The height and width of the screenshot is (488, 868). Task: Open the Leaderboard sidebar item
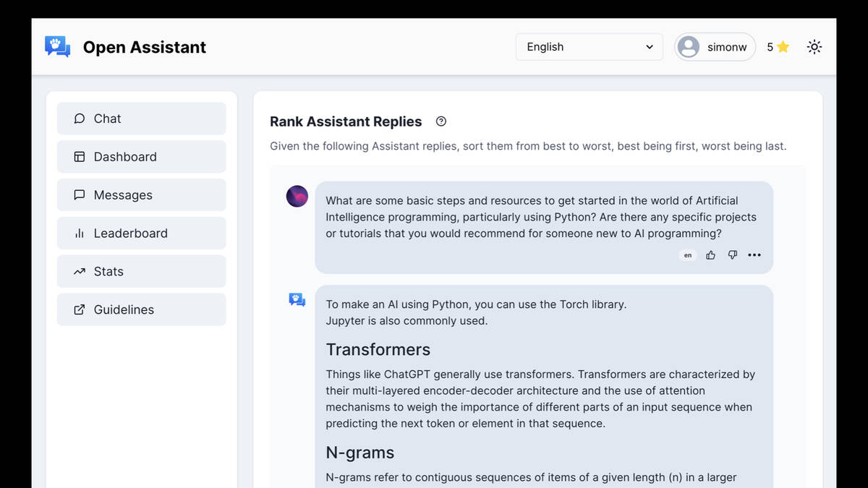point(142,234)
